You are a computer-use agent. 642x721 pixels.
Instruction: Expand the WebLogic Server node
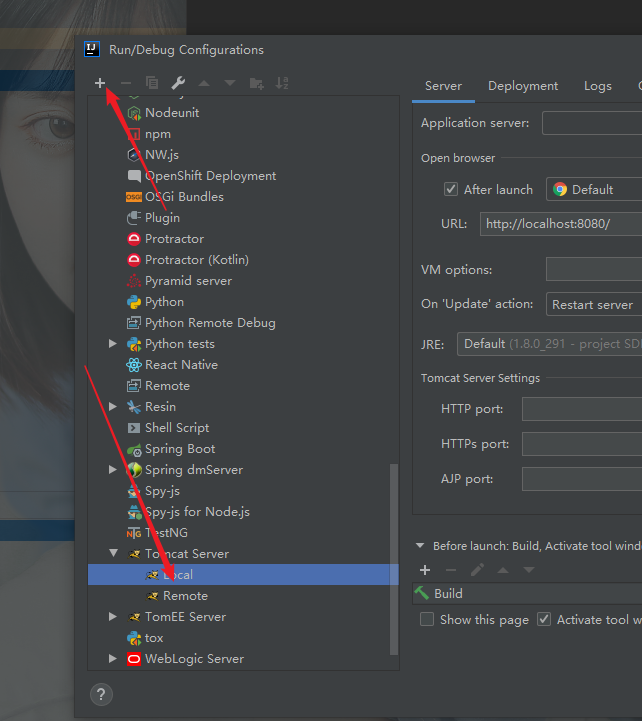click(113, 658)
